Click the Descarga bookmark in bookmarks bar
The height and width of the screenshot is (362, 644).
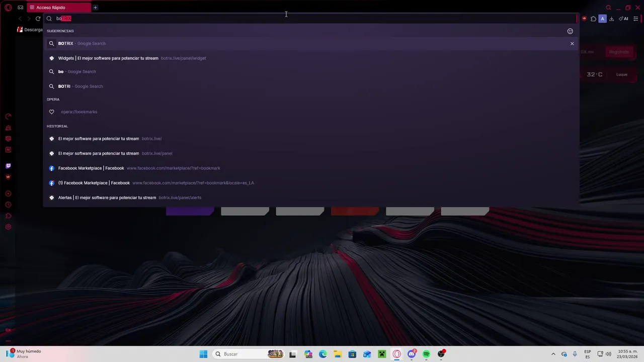(30, 30)
